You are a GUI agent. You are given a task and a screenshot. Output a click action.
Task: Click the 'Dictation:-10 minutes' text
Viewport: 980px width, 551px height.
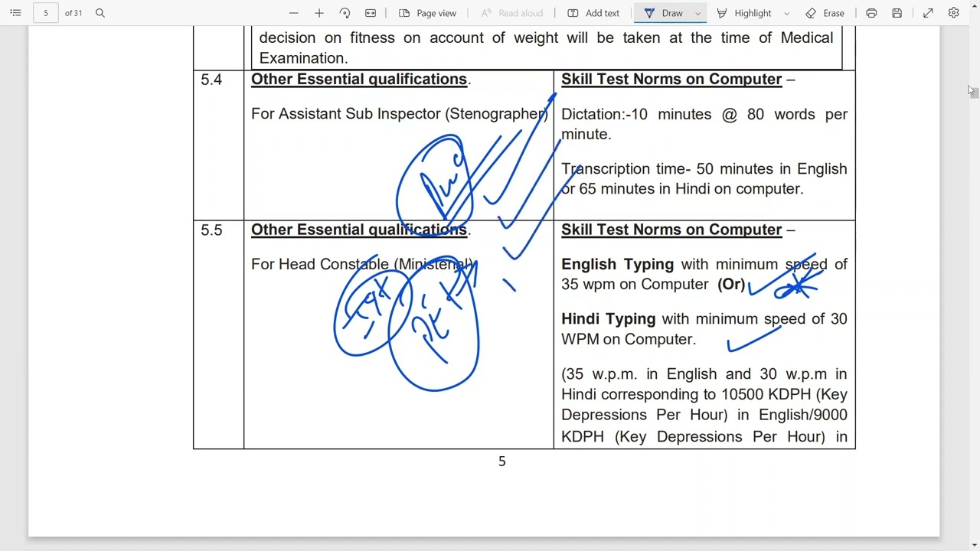636,114
